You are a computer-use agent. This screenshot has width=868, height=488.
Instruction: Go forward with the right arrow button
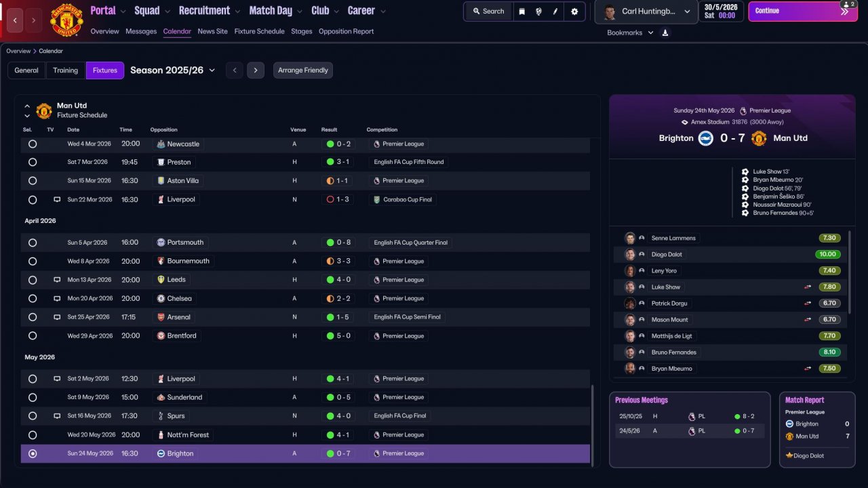(33, 20)
